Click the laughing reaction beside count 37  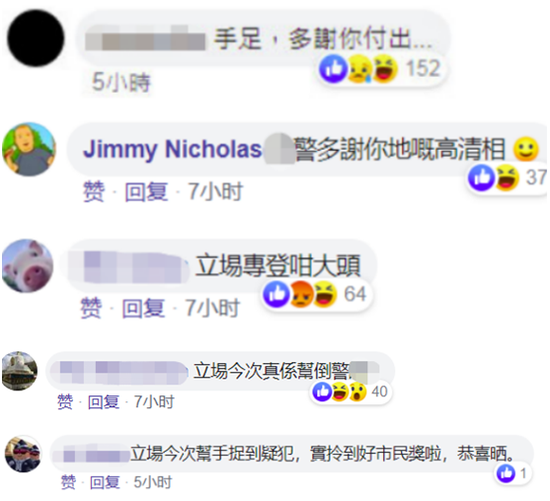[x=507, y=178]
